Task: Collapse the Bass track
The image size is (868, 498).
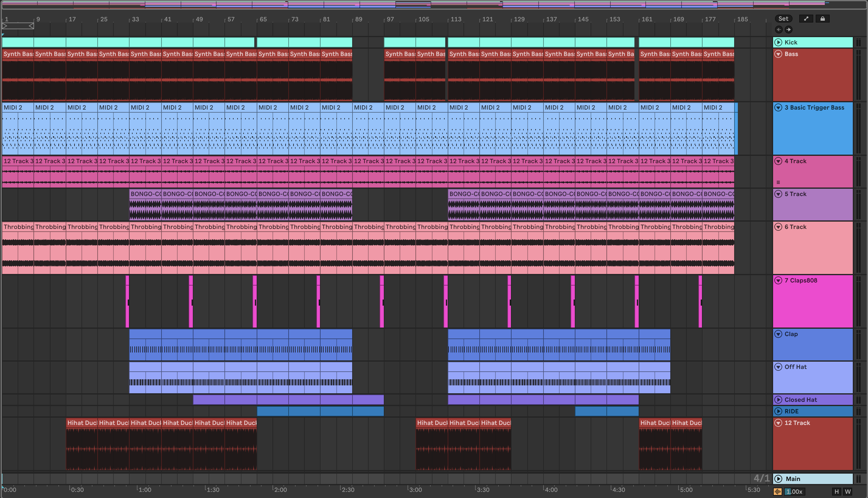Action: (778, 54)
